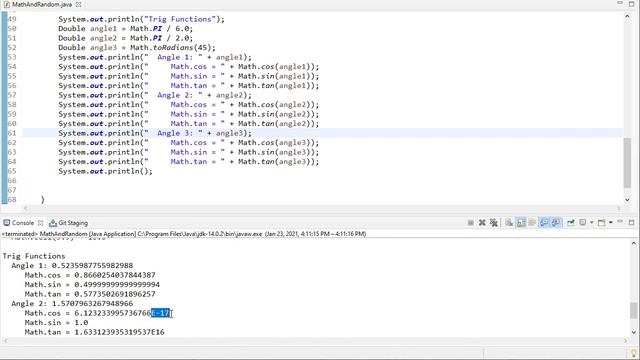Click the Double angle2 declaration line
This screenshot has height=360, width=640.
125,38
